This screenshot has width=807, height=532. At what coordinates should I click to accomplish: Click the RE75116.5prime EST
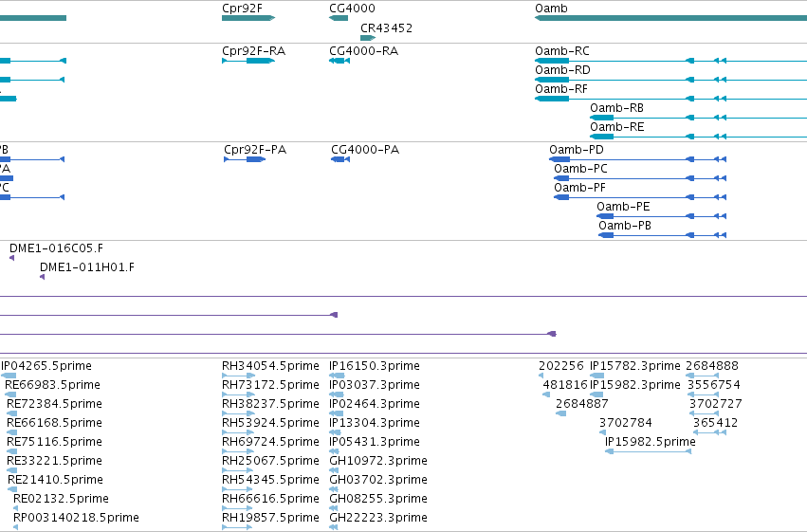point(11,451)
